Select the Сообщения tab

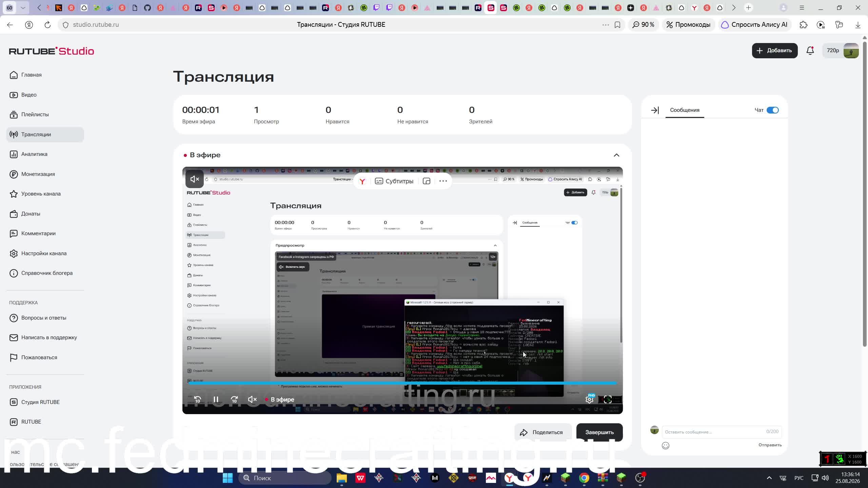685,110
